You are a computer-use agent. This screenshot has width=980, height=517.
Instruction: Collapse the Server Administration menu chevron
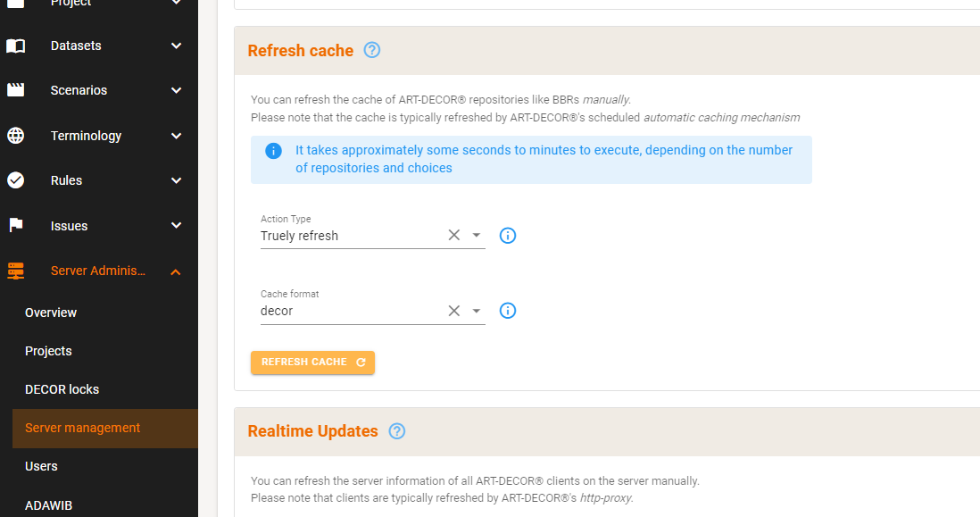click(176, 271)
